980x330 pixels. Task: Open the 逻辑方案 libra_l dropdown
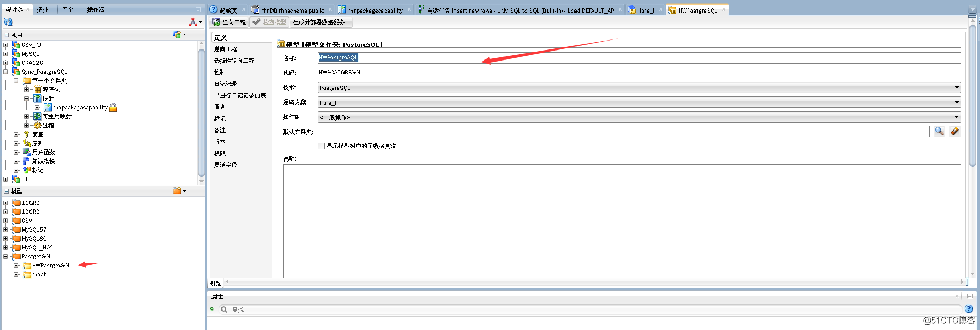(x=956, y=102)
